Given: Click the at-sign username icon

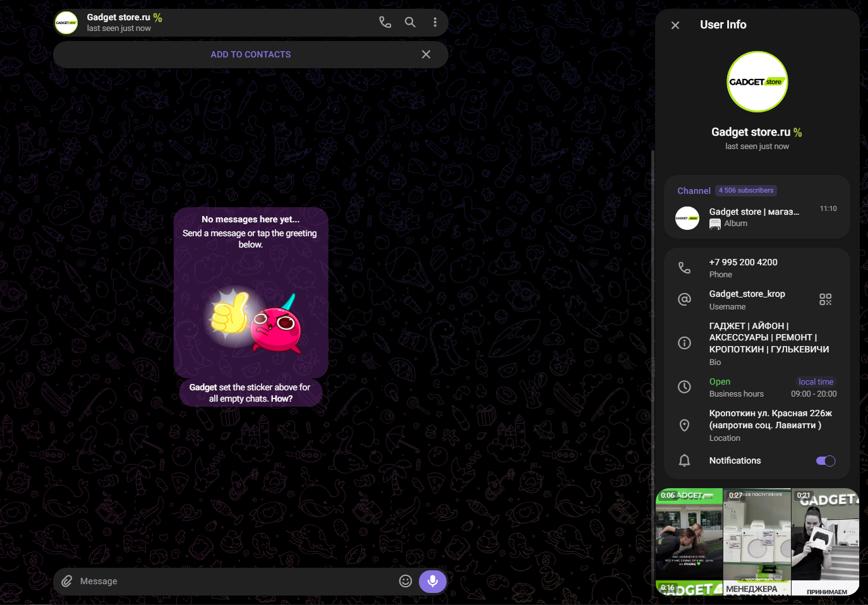Looking at the screenshot, I should [x=684, y=299].
